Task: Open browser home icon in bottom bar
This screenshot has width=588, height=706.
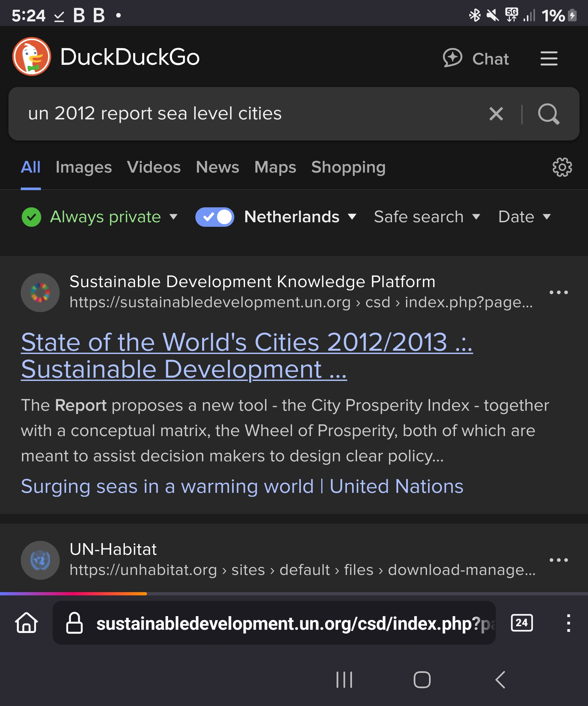Action: [27, 623]
